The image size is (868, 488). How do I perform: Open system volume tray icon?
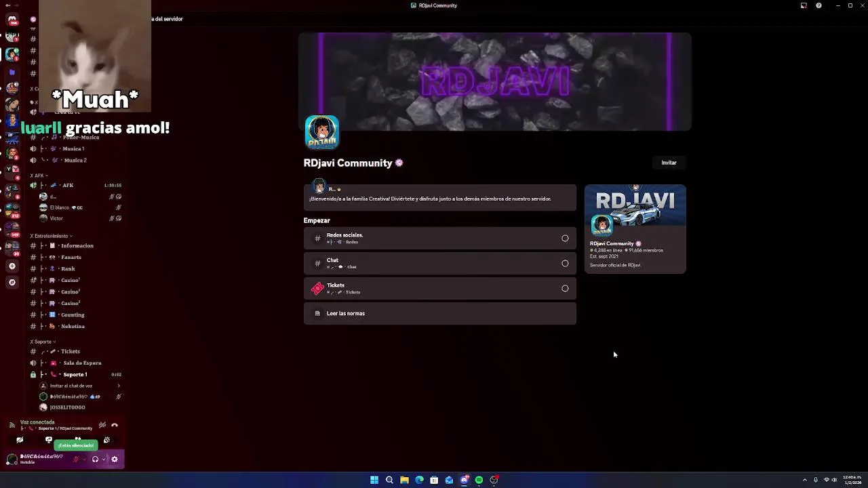coord(834,480)
